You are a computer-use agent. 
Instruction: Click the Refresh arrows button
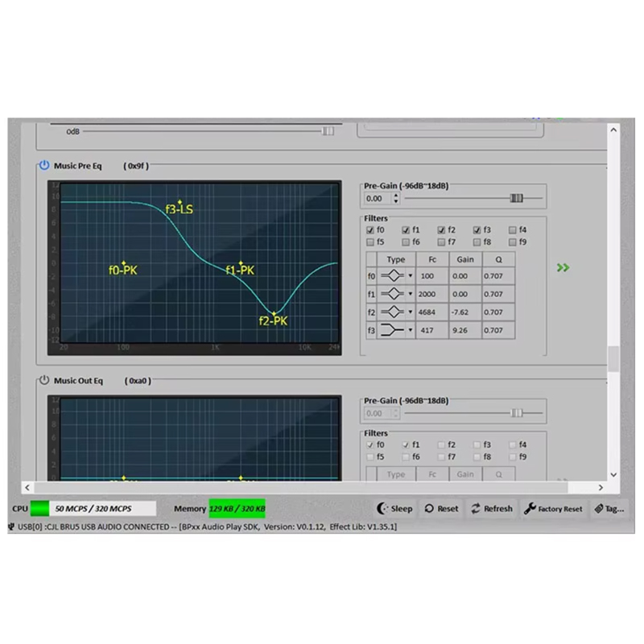pos(492,509)
